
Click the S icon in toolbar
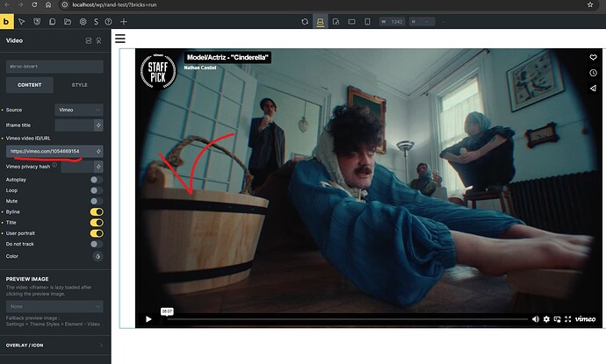tap(96, 22)
